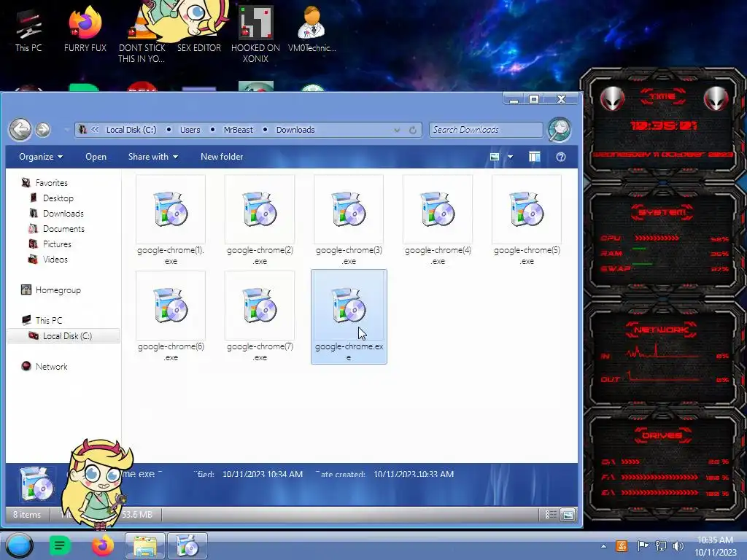Open network tray icon
Screen dimensions: 747x560
[x=661, y=546]
